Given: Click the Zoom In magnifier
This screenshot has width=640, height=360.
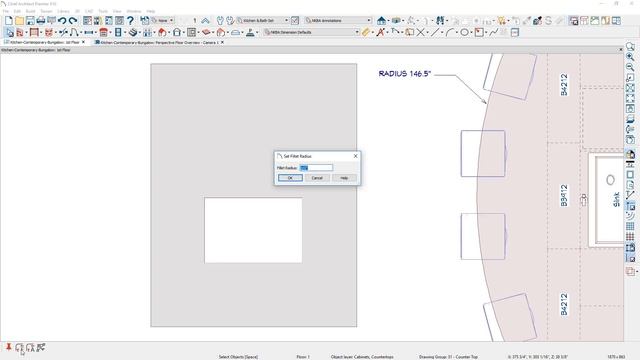Looking at the screenshot, I should pos(630,57).
